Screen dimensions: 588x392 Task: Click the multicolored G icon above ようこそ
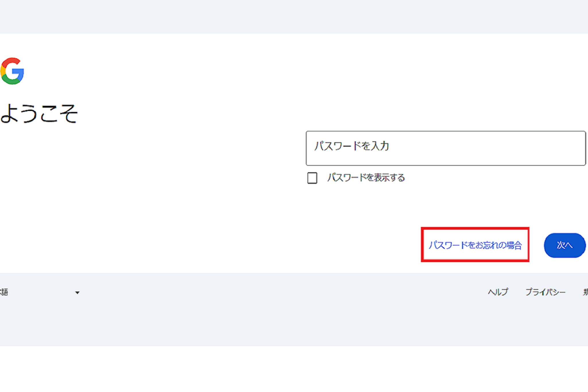click(x=12, y=71)
